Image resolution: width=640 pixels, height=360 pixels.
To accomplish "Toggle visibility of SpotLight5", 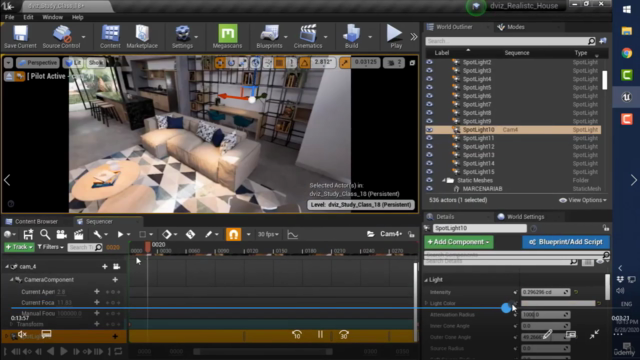I will (x=429, y=87).
